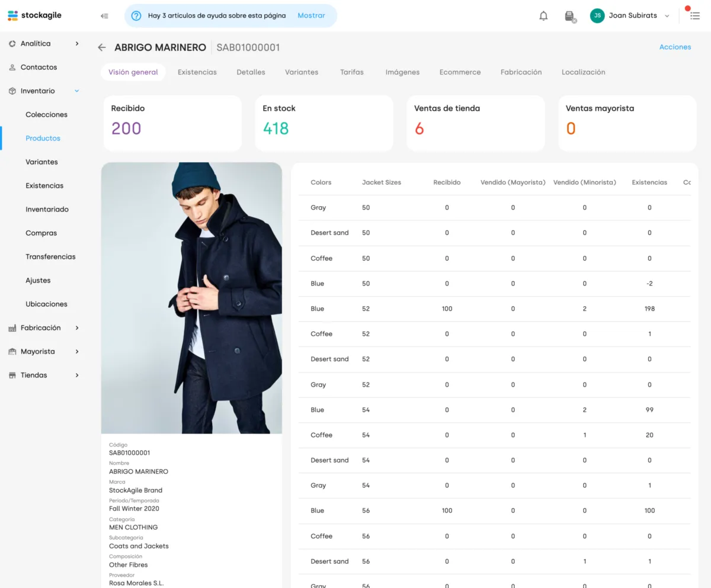Expand the Fabricación sidebar section

coord(77,328)
